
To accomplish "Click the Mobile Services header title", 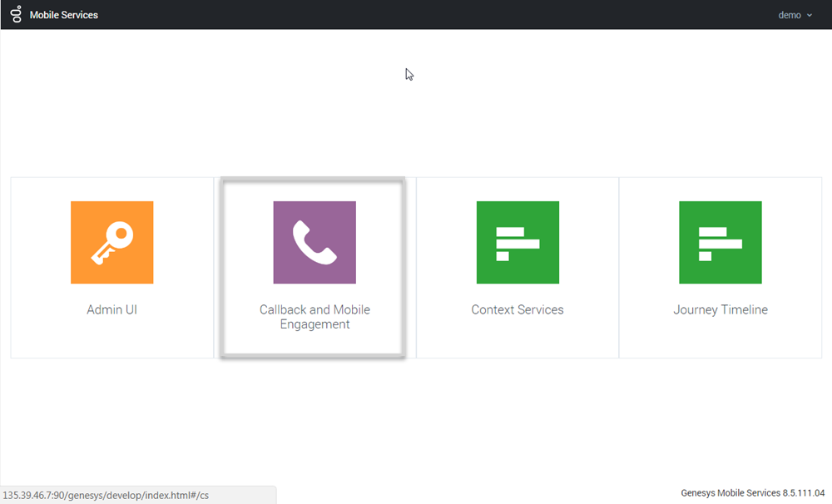I will (64, 15).
